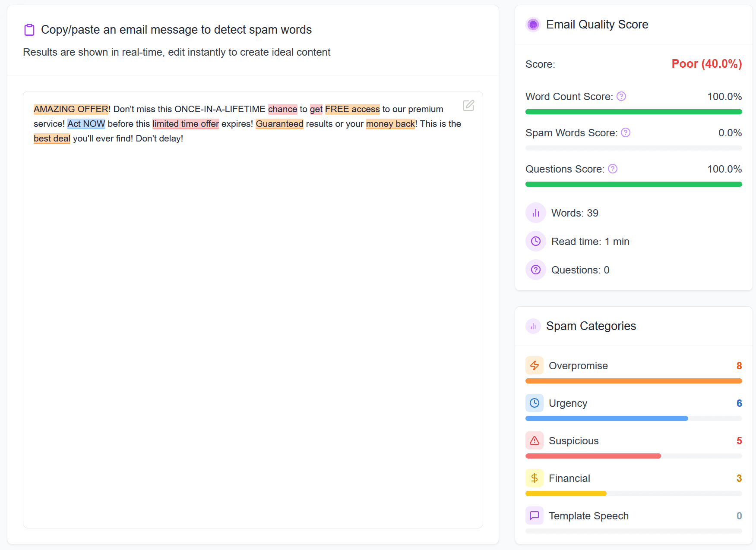Click the "Spam Categories" panel title
This screenshot has width=756, height=550.
pyautogui.click(x=591, y=326)
